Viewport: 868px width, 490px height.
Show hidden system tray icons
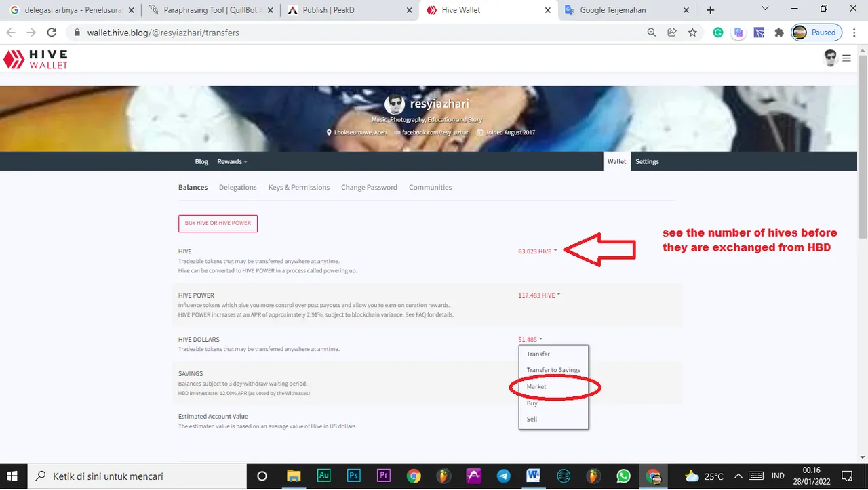point(738,476)
